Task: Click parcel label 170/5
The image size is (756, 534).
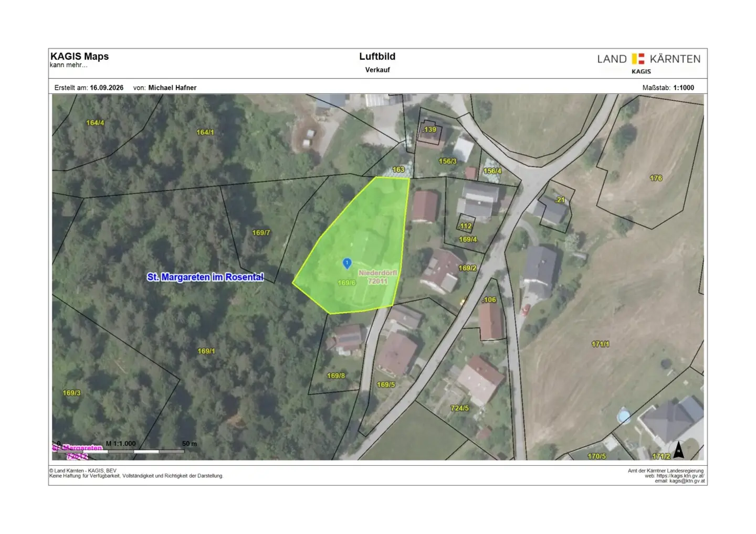Action: (x=597, y=456)
